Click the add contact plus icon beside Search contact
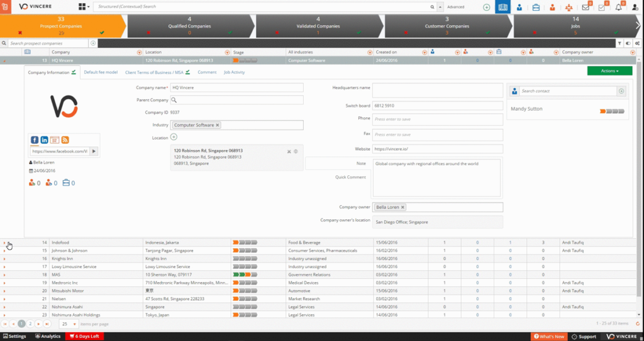This screenshot has width=644, height=341. pos(621,91)
